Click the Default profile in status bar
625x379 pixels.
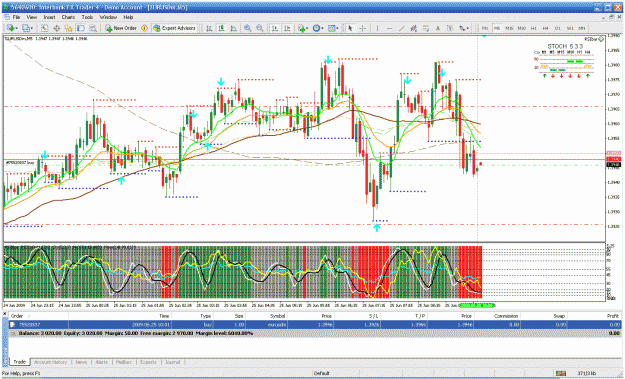pos(321,373)
